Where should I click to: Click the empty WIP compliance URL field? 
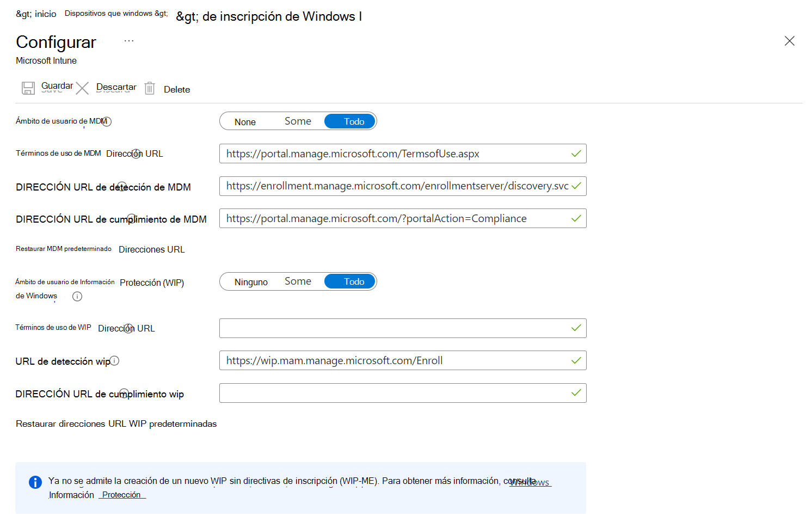pyautogui.click(x=403, y=393)
